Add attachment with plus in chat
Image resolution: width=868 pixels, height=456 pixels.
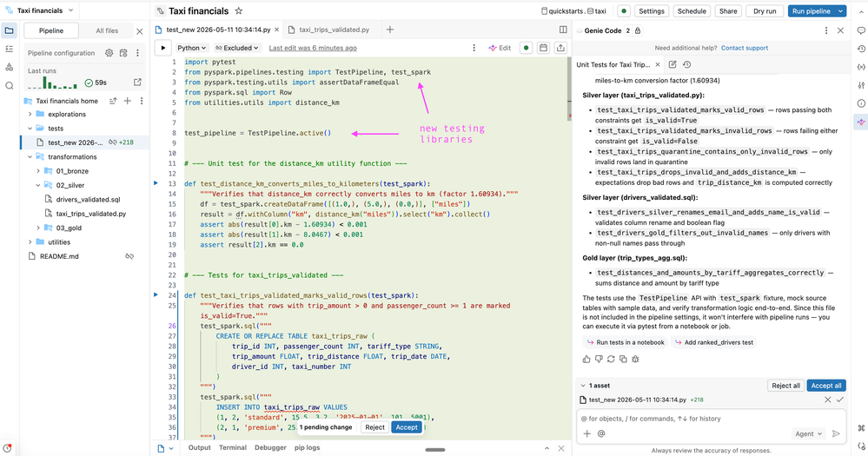(586, 434)
